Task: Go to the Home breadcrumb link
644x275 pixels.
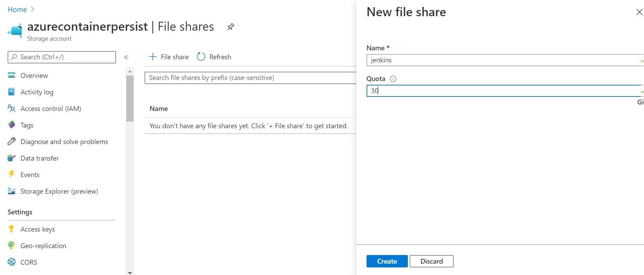Action: click(x=17, y=9)
